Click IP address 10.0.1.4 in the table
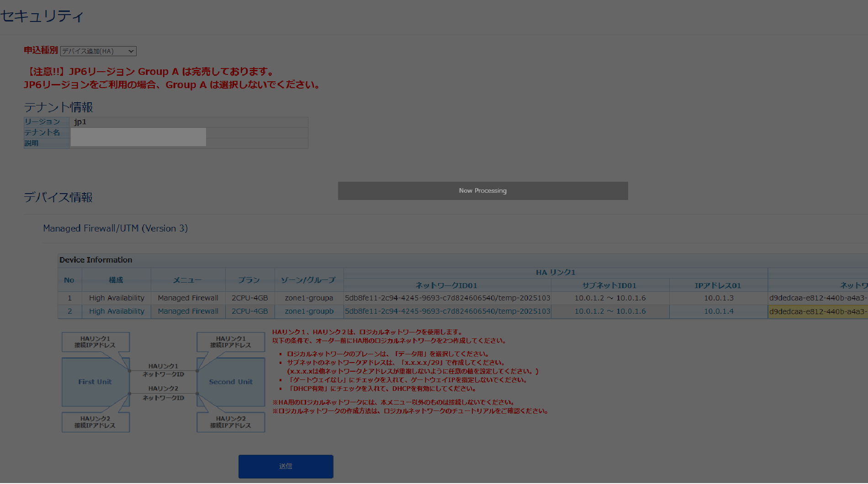Image resolution: width=868 pixels, height=484 pixels. click(718, 311)
